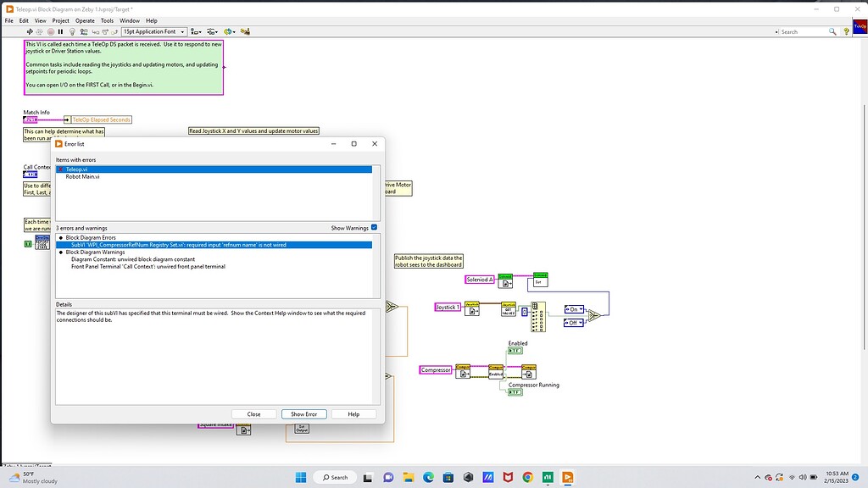Close the Error list dialog via Close button
Screen dimensions: 868x488
click(x=253, y=413)
